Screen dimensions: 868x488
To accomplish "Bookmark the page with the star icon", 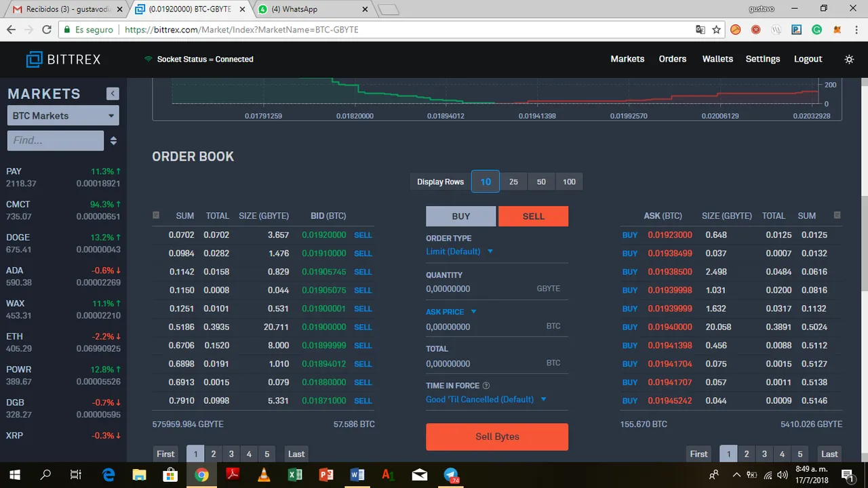I will click(x=716, y=30).
